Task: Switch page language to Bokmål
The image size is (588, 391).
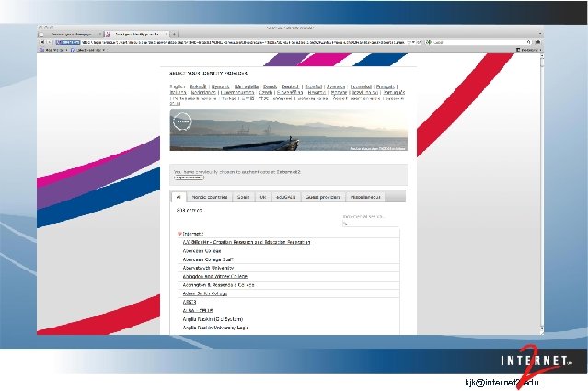Action: click(x=199, y=86)
